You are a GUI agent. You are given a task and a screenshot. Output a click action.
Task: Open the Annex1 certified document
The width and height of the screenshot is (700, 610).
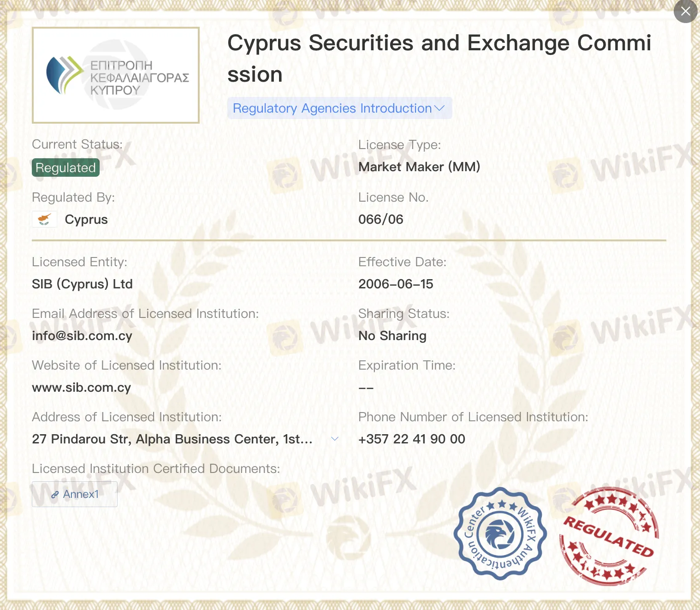pos(75,494)
